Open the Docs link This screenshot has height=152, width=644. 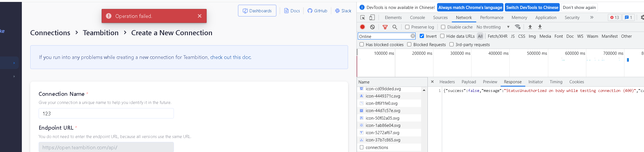[x=292, y=11]
